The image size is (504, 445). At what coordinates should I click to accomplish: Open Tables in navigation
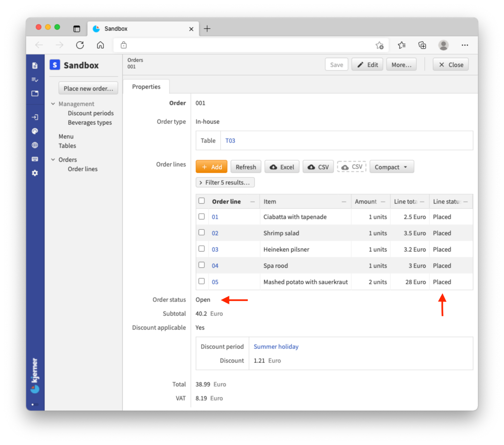(x=67, y=145)
